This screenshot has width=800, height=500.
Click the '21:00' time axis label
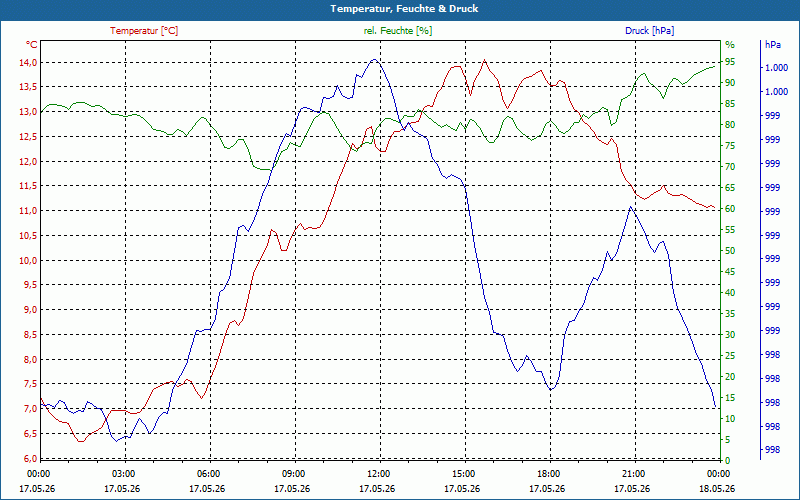(x=632, y=474)
